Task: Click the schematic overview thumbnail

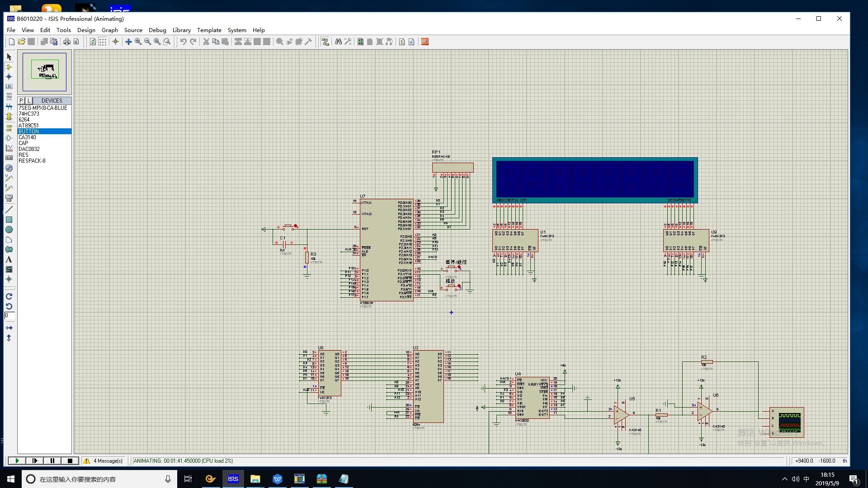Action: (x=45, y=72)
